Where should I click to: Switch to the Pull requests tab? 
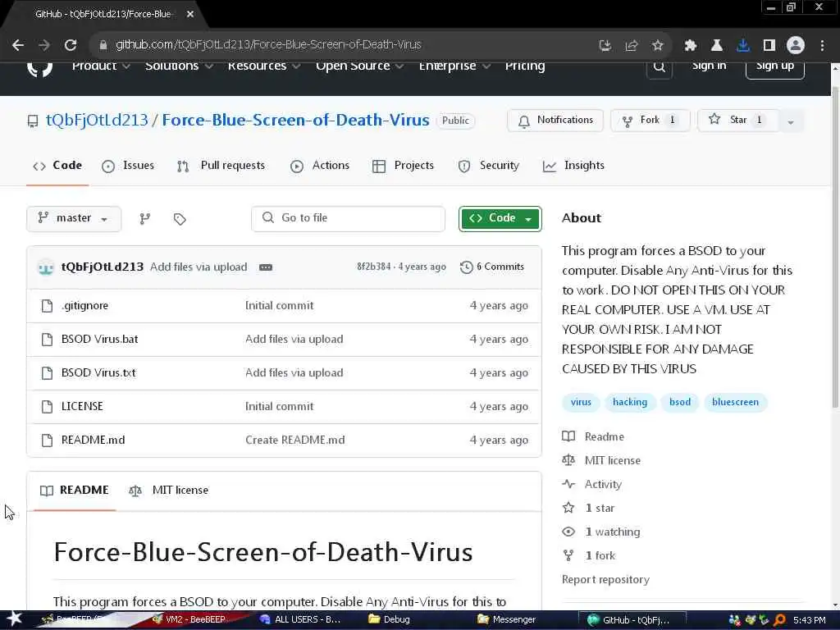[221, 166]
